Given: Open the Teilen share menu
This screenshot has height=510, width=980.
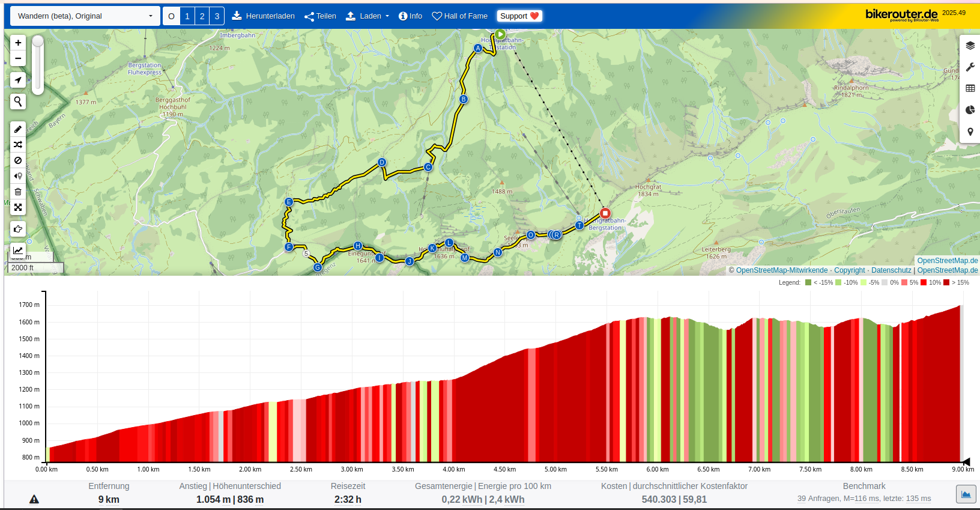Looking at the screenshot, I should point(320,16).
